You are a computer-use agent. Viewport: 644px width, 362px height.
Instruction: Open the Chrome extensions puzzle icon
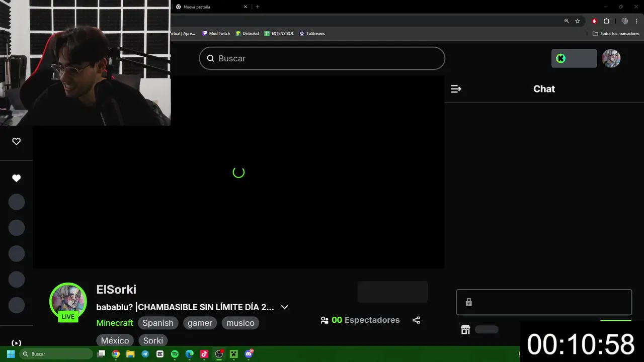point(606,21)
